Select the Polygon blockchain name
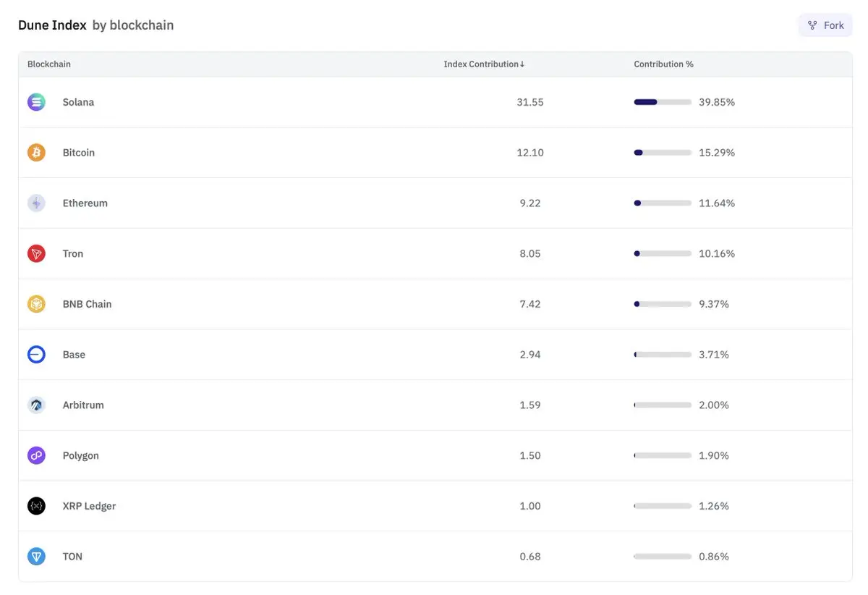This screenshot has width=868, height=595. point(81,455)
